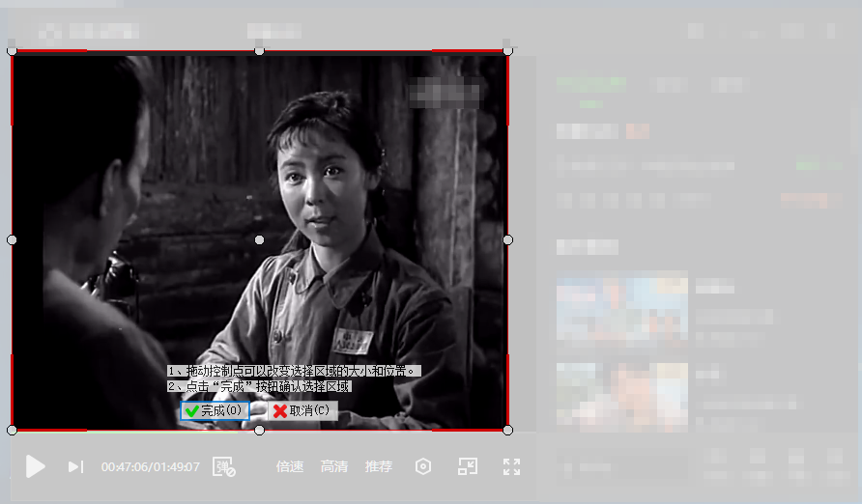Open the hexagon settings icon
The height and width of the screenshot is (504, 862).
point(423,466)
